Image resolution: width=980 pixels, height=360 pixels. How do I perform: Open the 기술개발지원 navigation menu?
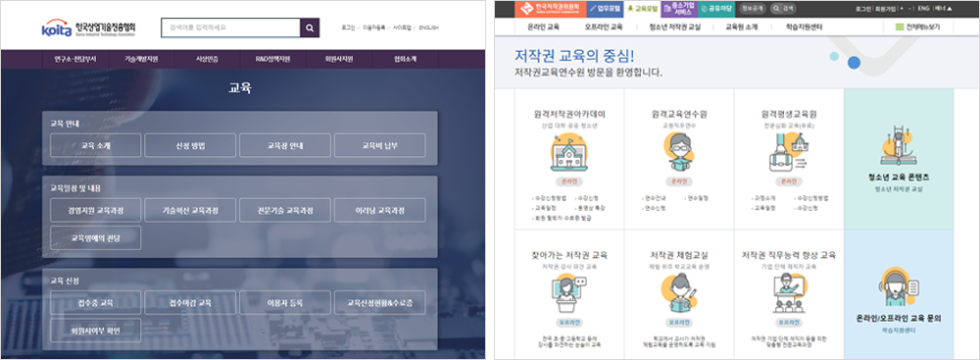[x=140, y=59]
